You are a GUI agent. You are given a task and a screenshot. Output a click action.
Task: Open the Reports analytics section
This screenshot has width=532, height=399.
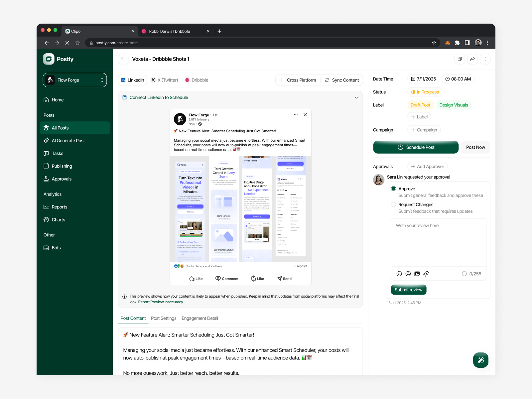60,207
